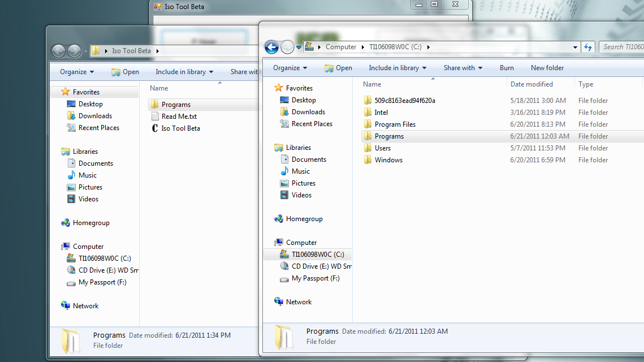Click inside the Search box
This screenshot has height=362, width=644.
coord(622,47)
